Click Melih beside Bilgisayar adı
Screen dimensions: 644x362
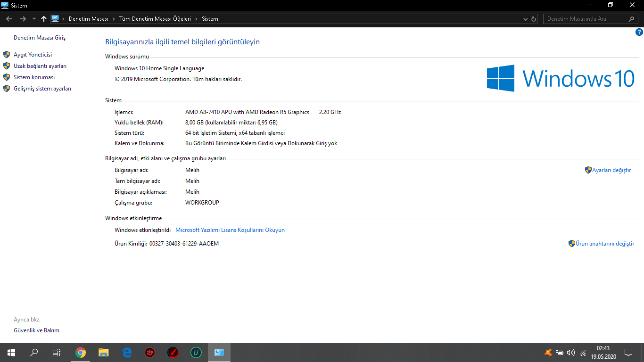(x=192, y=170)
